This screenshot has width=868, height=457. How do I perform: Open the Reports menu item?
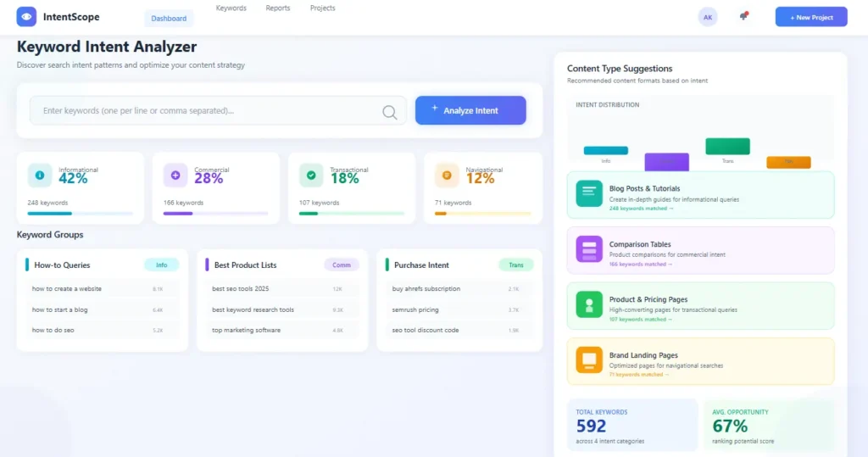pos(278,8)
